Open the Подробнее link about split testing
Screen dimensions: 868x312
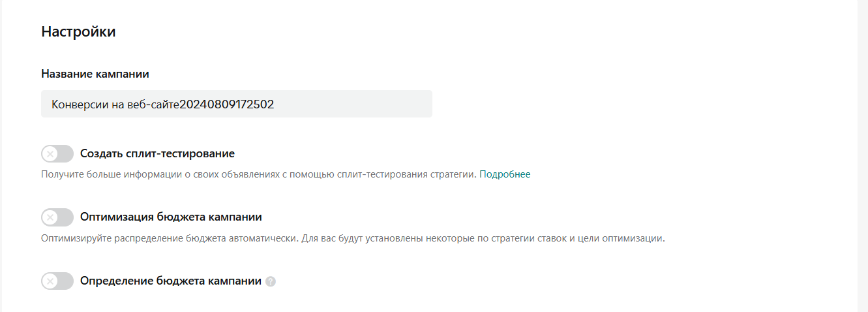click(505, 174)
